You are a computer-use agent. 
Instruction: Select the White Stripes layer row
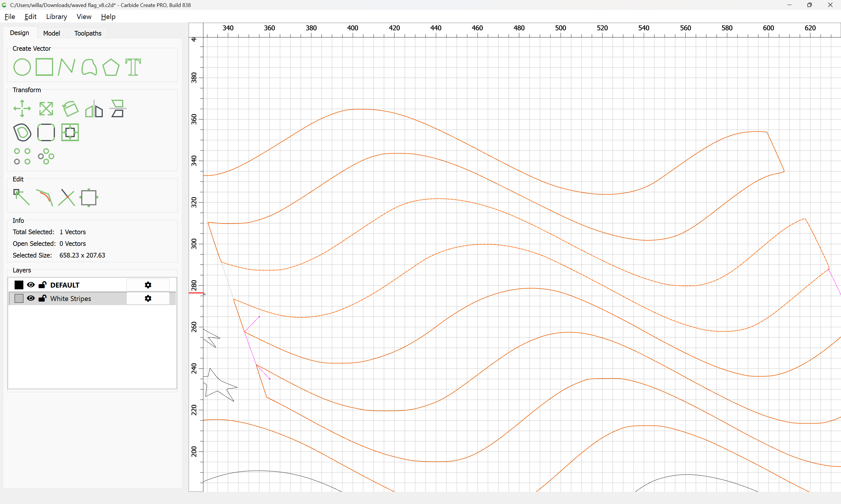85,299
